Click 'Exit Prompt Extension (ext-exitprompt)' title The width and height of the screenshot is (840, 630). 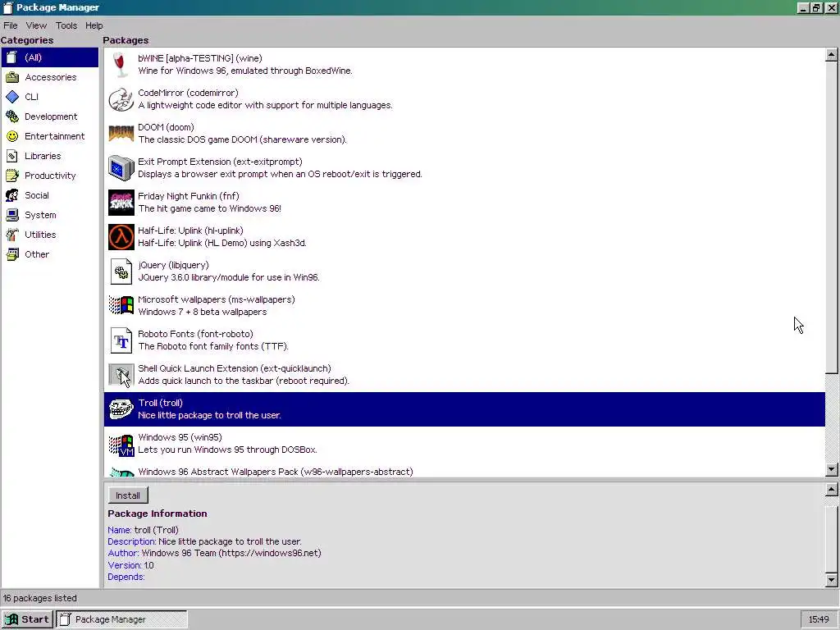[220, 162]
